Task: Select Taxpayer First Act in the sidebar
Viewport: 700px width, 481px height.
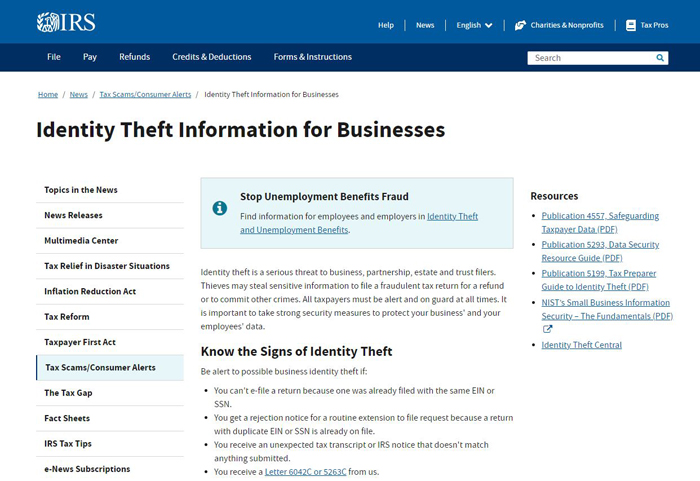Action: pos(110,342)
